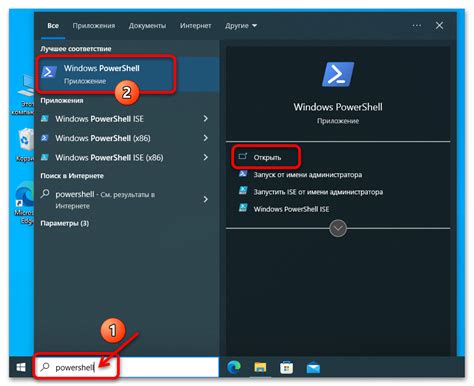
Task: Expand Windows PowerShell ISE (x86) result arrow
Action: click(x=206, y=157)
